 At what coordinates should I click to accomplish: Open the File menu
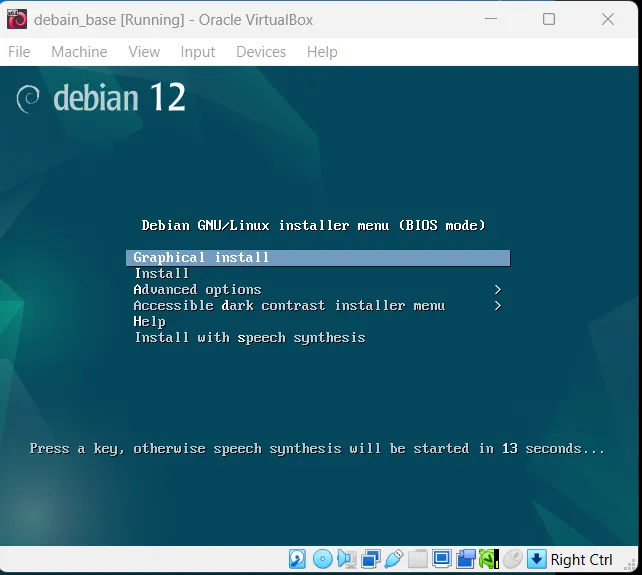click(x=19, y=52)
